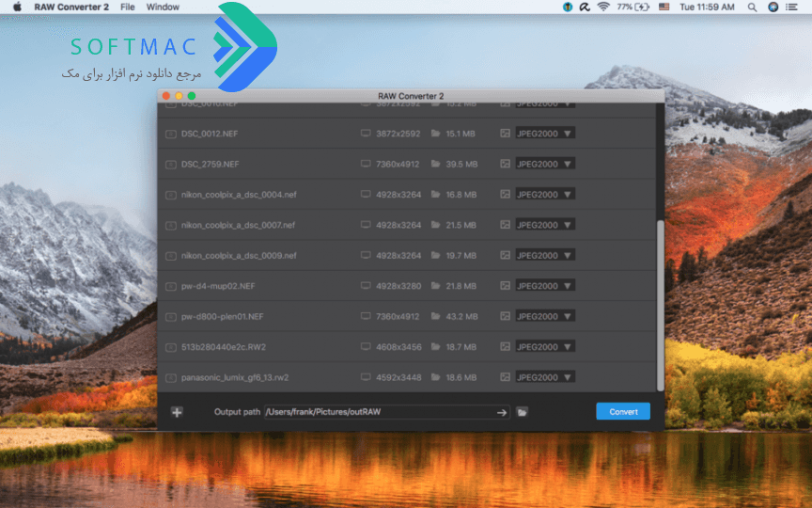Click the resolution monitor icon in pw-d4-mup02.NEF row

tap(366, 286)
